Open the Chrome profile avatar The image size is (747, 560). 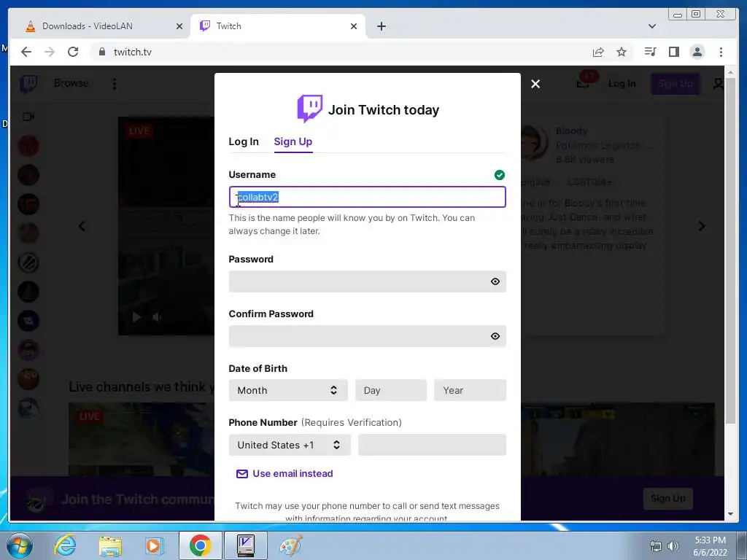coord(697,52)
